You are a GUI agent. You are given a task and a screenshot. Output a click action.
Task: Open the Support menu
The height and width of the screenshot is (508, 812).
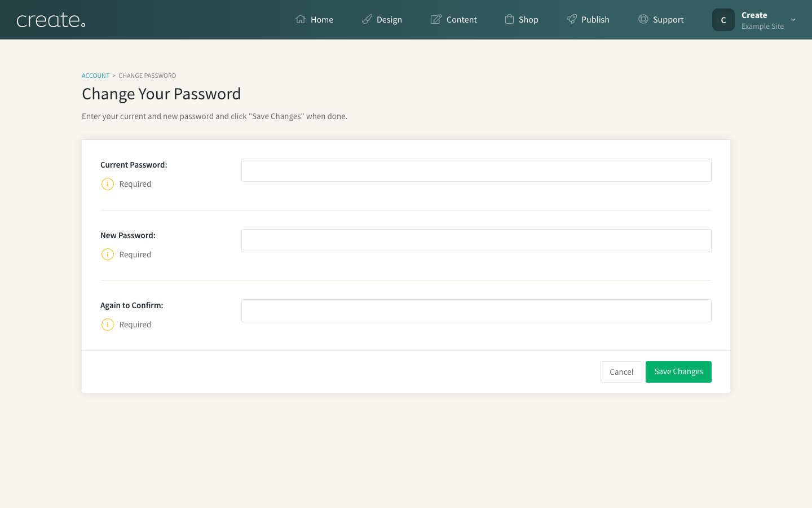661,19
